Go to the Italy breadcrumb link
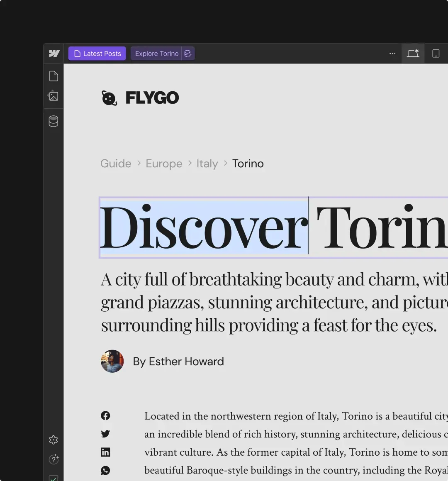448x481 pixels. (207, 164)
